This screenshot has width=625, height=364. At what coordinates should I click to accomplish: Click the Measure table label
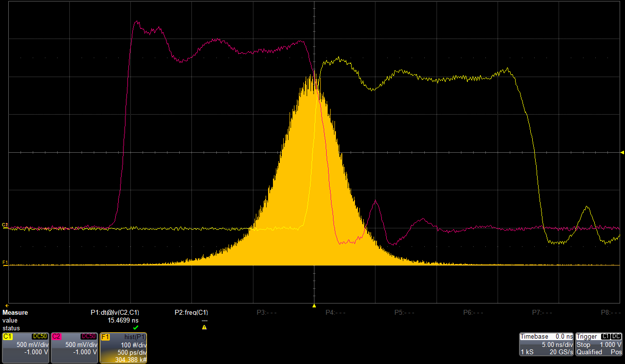tap(15, 312)
